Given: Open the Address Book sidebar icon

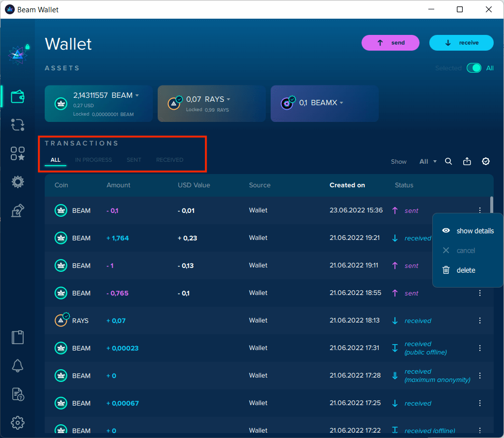Looking at the screenshot, I should tap(18, 337).
